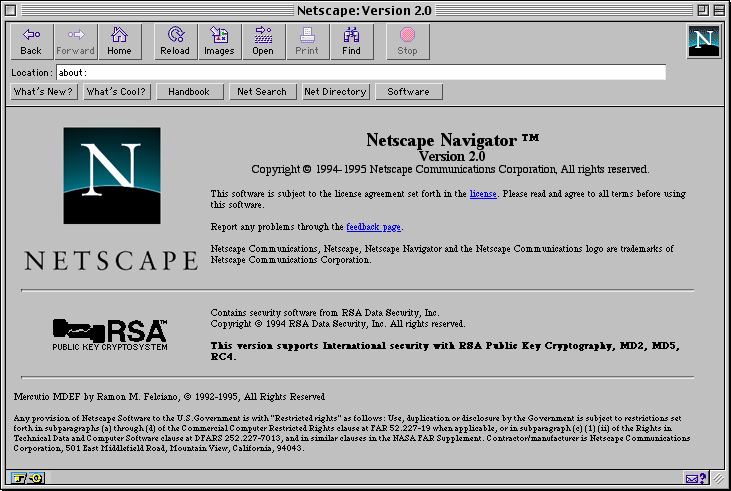Click the Netscape: Version 2.0 window title
Image resolution: width=731 pixels, height=491 pixels.
[364, 10]
